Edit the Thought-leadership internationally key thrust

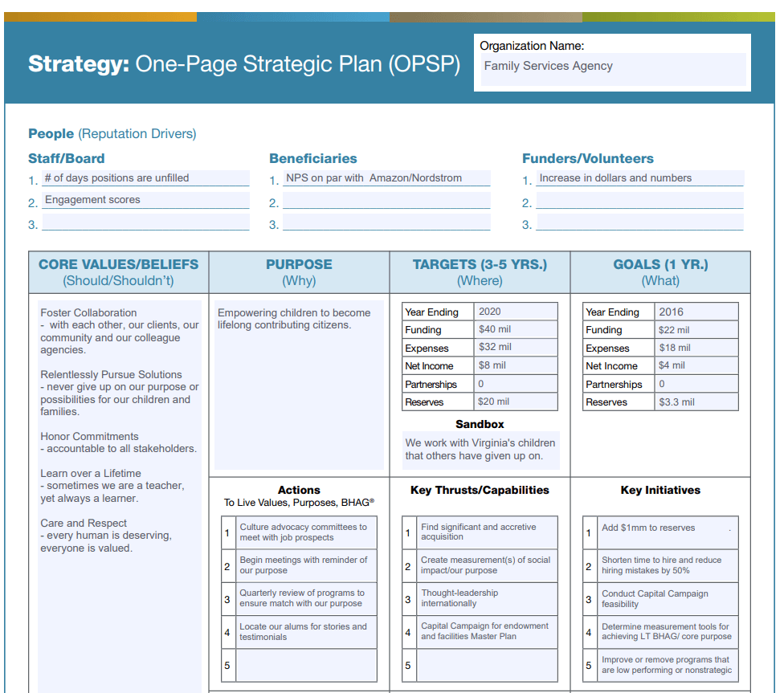[x=488, y=598]
